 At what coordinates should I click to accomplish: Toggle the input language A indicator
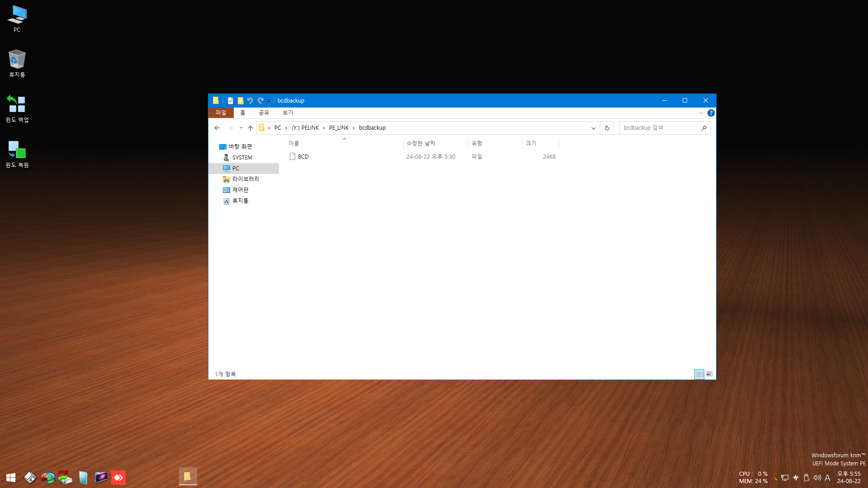pos(827,478)
